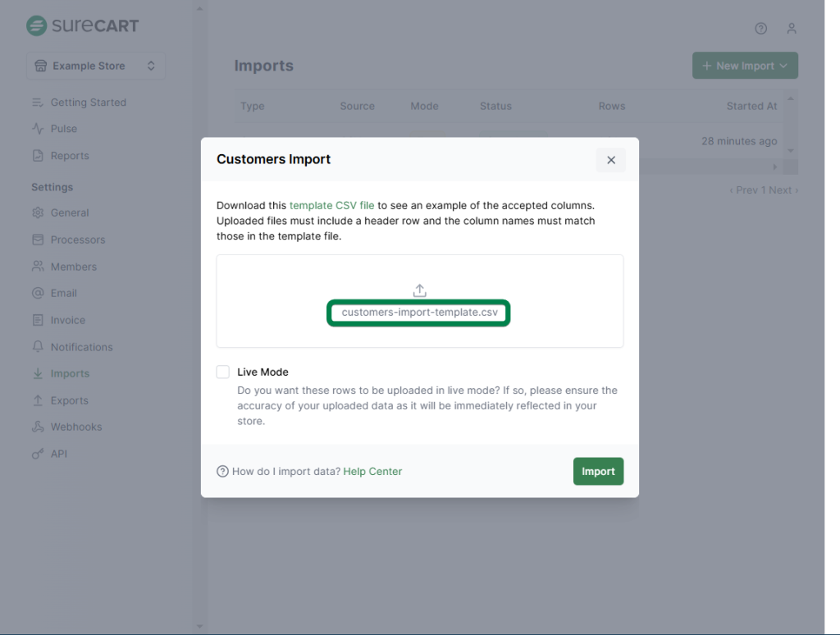Open Imports in the sidebar
The image size is (840, 635).
pyautogui.click(x=70, y=373)
